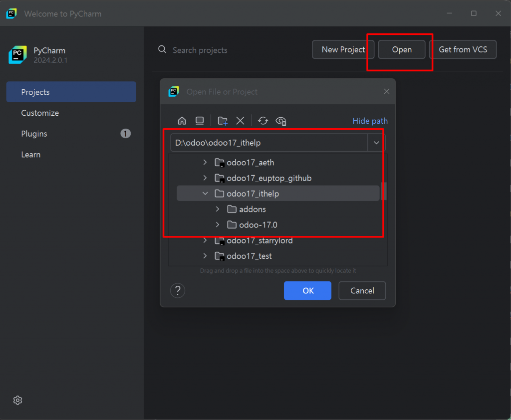Click Hide path link
The height and width of the screenshot is (420, 511).
[370, 121]
